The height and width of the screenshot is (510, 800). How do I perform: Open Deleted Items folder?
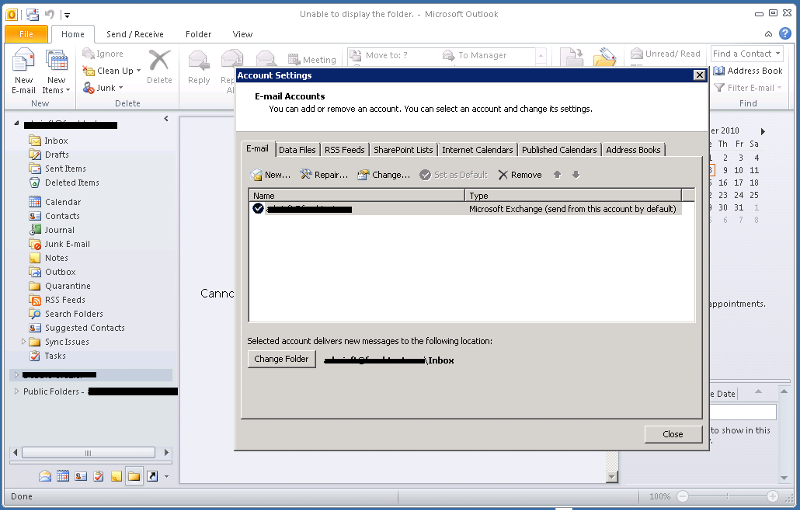coord(64,183)
